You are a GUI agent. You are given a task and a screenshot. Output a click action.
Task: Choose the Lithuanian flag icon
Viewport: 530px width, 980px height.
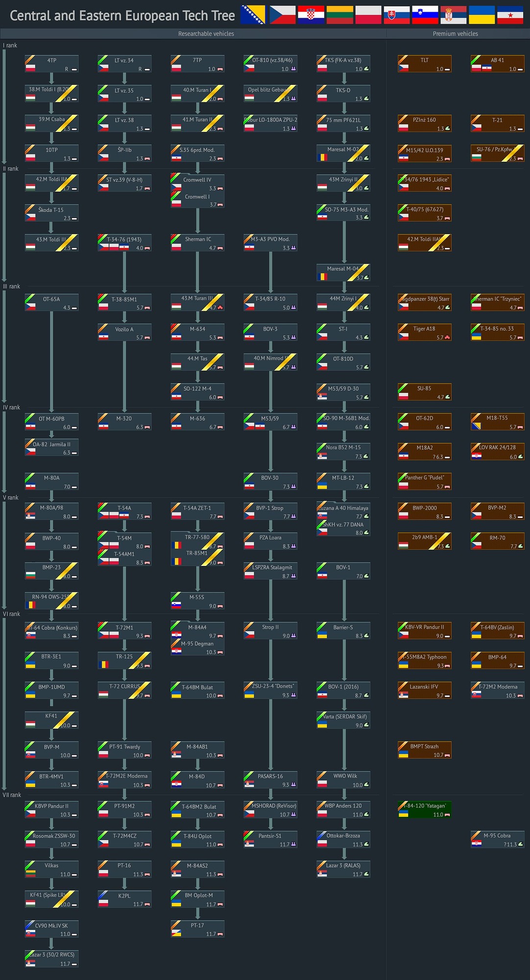point(339,15)
